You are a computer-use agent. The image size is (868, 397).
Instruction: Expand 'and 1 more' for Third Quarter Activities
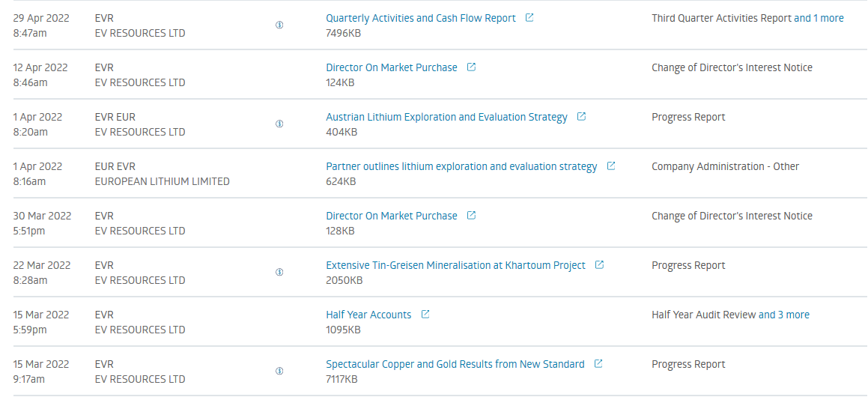(x=819, y=18)
